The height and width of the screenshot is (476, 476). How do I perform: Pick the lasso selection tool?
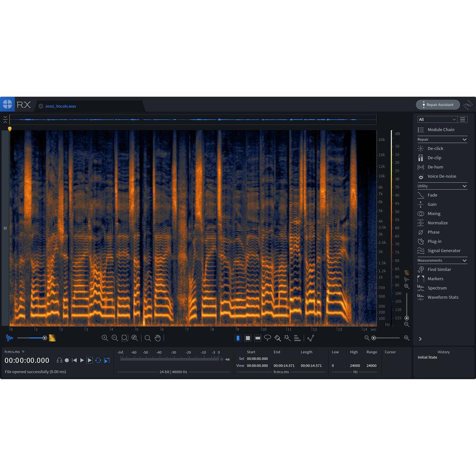click(267, 338)
